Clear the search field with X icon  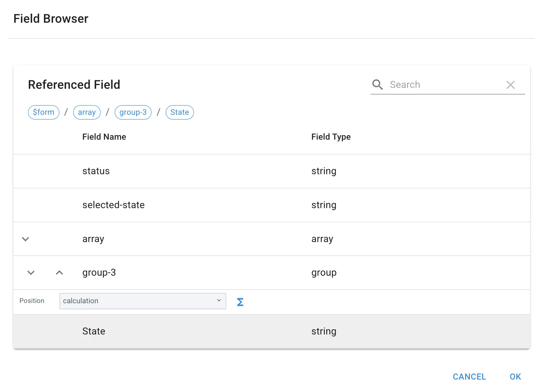point(511,85)
